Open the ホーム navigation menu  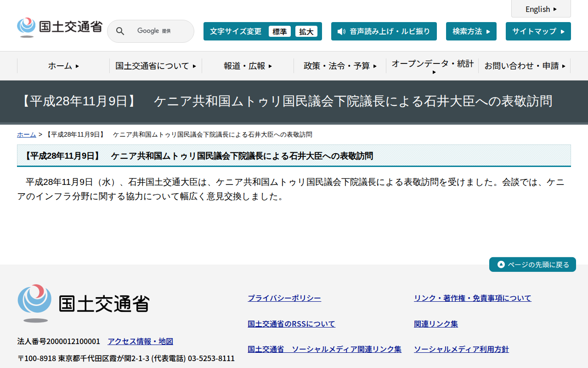(x=63, y=66)
